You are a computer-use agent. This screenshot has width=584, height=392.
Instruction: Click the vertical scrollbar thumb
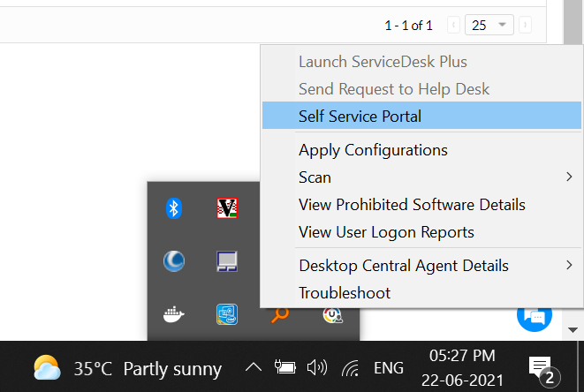(573, 22)
